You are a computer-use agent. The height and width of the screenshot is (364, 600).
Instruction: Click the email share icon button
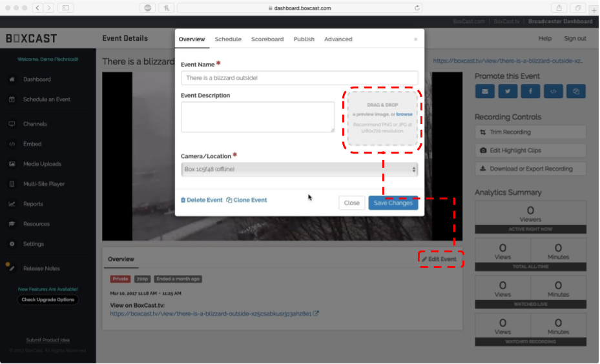pos(484,92)
